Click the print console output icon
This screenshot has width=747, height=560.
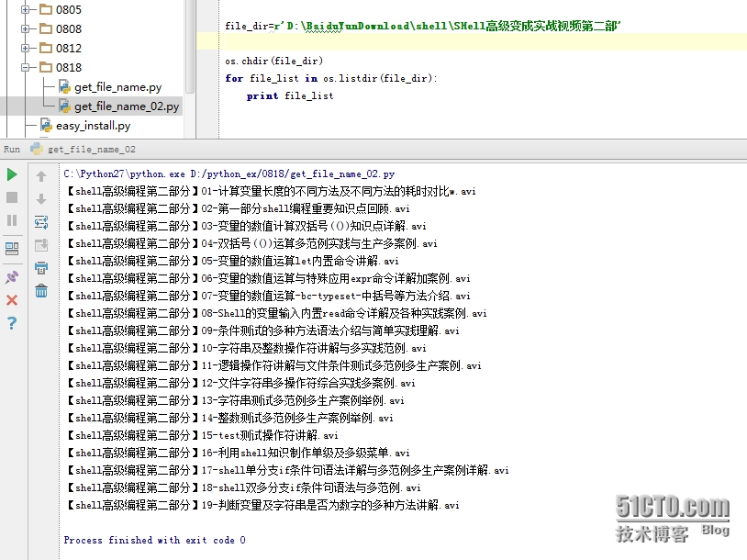[41, 267]
